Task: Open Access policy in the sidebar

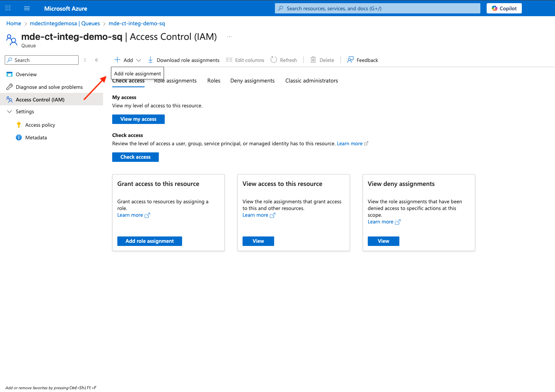Action: tap(40, 125)
